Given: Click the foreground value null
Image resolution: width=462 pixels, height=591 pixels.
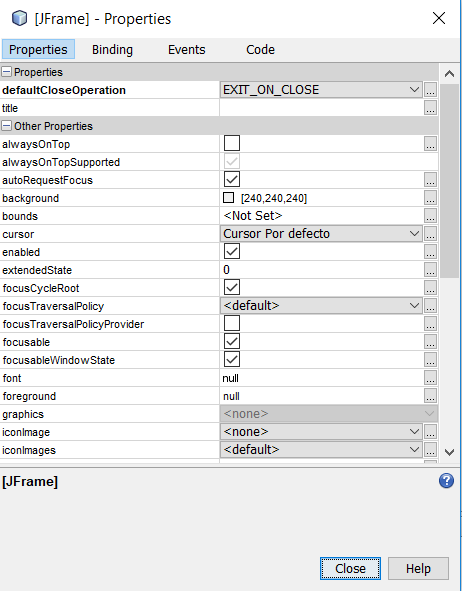Looking at the screenshot, I should [x=231, y=396].
